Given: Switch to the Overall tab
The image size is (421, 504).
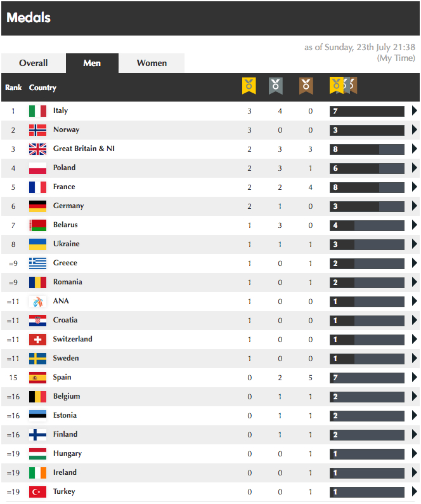Looking at the screenshot, I should click(x=34, y=63).
